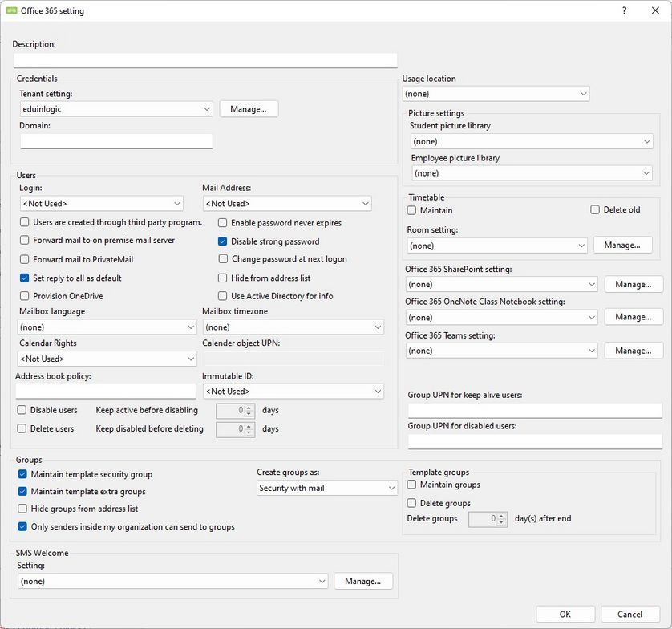This screenshot has width=672, height=629.
Task: Focus the Domain input field
Action: (116, 141)
